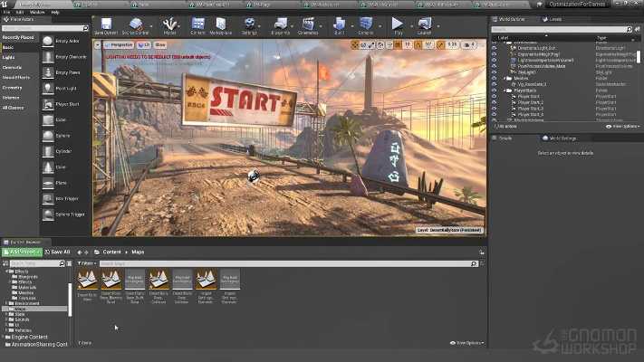Click the Save All button

[x=56, y=252]
